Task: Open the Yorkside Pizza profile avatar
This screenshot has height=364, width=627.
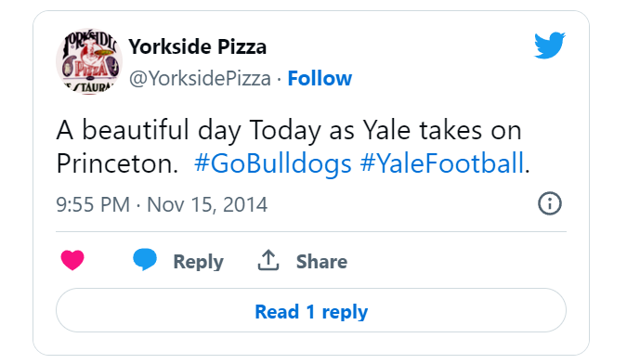Action: click(89, 61)
